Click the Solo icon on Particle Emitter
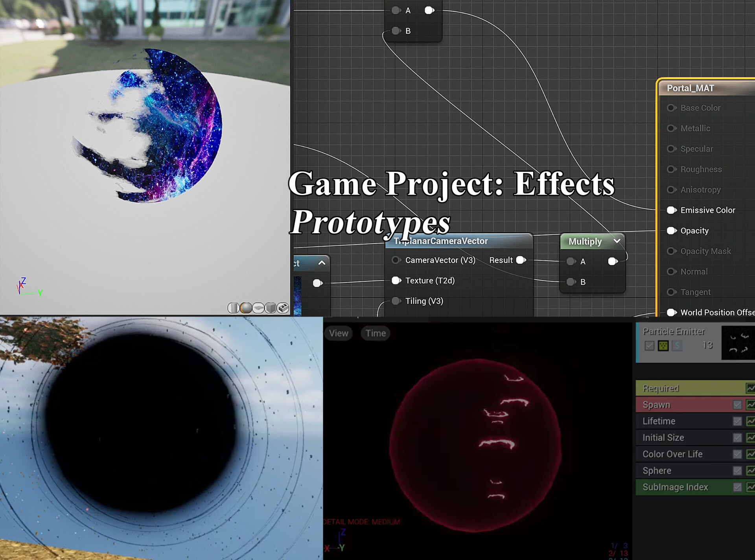The image size is (755, 560). [x=677, y=345]
